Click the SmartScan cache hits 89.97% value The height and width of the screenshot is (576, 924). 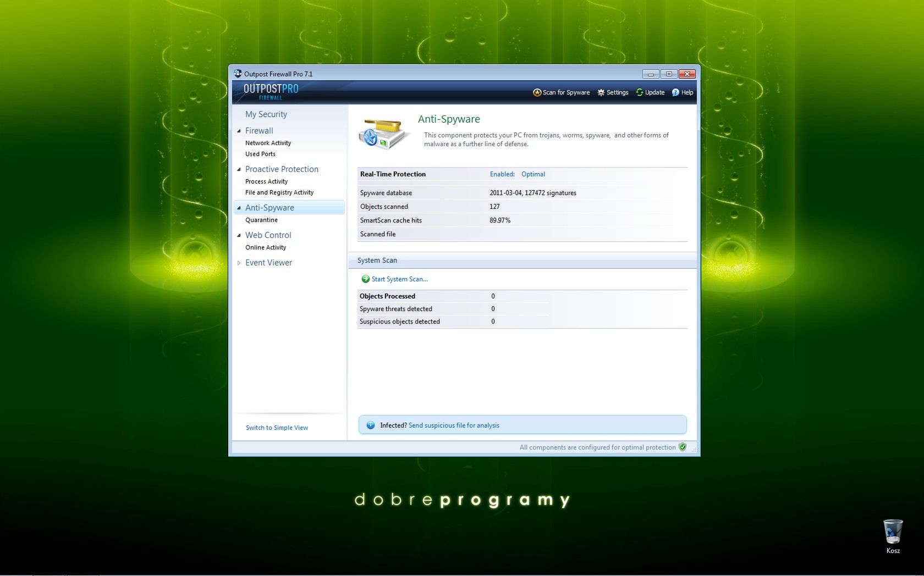pyautogui.click(x=500, y=220)
